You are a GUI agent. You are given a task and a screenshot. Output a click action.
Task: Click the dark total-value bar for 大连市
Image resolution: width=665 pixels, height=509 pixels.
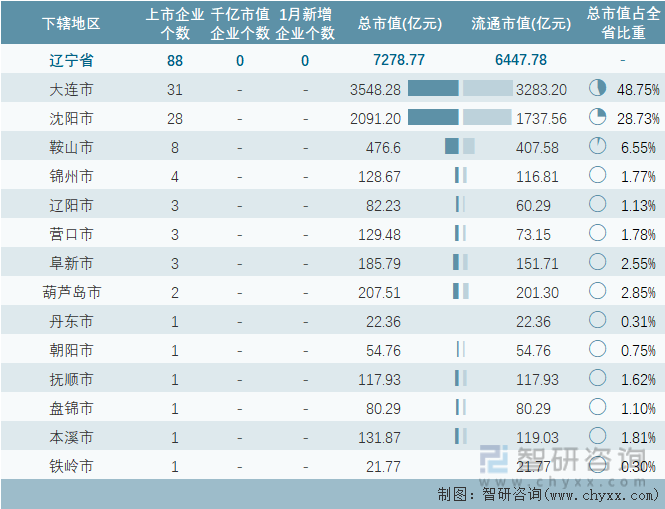433,88
